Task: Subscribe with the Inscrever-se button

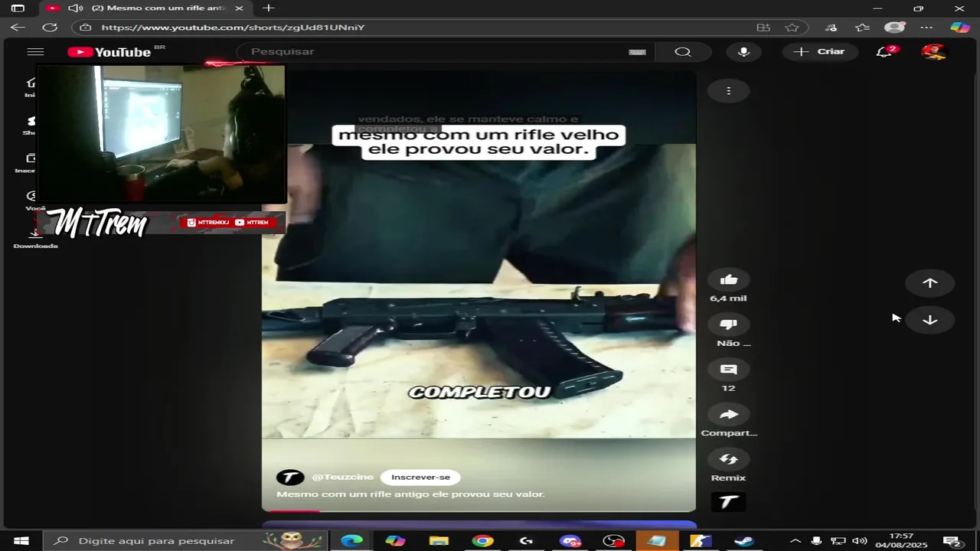Action: tap(420, 477)
